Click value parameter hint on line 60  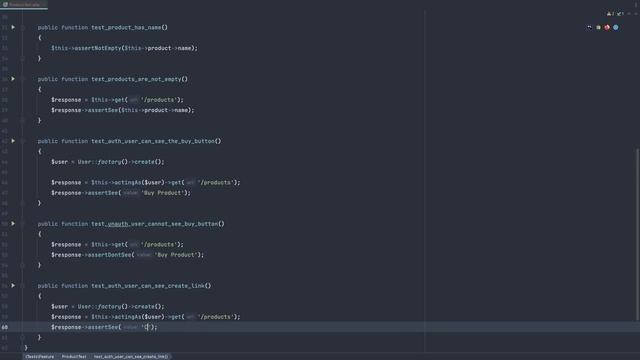tap(131, 327)
